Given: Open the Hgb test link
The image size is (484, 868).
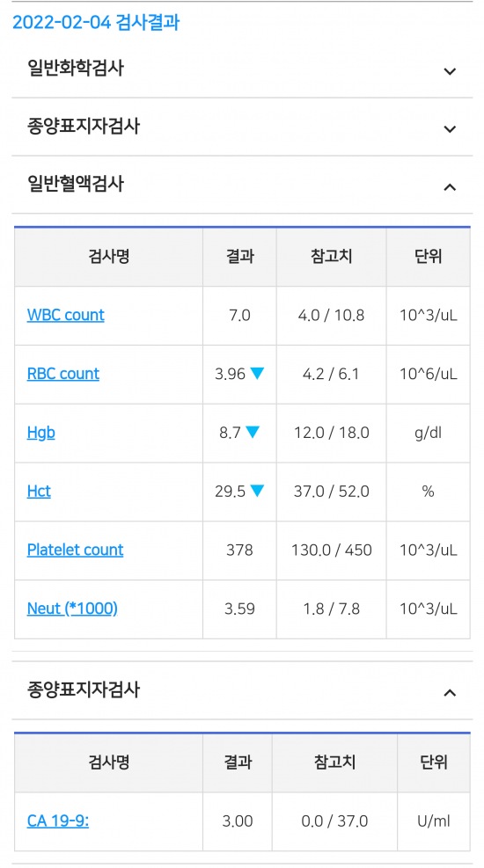Looking at the screenshot, I should click(41, 433).
